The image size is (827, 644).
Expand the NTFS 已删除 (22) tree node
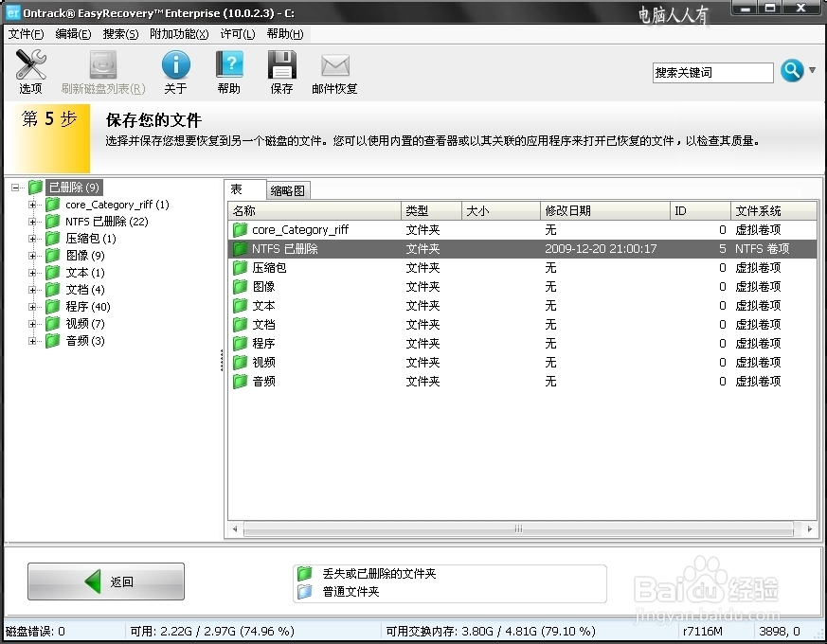tap(32, 222)
